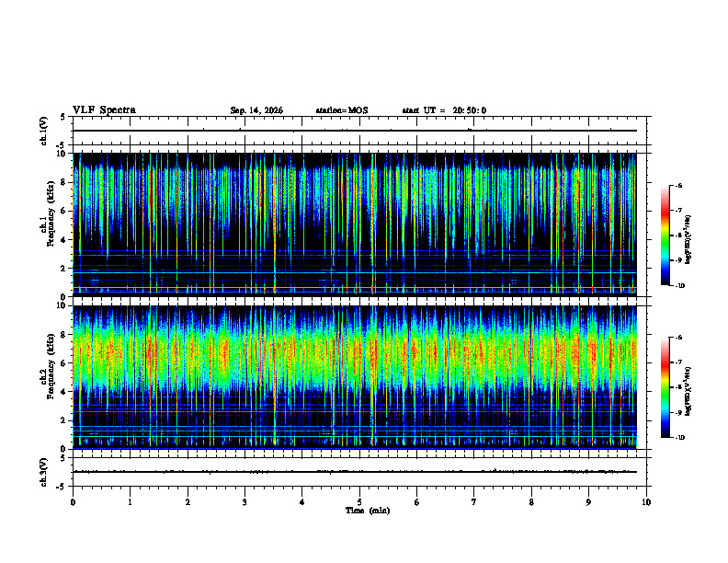Click the ch.3 voltage trace line
The width and height of the screenshot is (728, 563).
click(x=355, y=472)
